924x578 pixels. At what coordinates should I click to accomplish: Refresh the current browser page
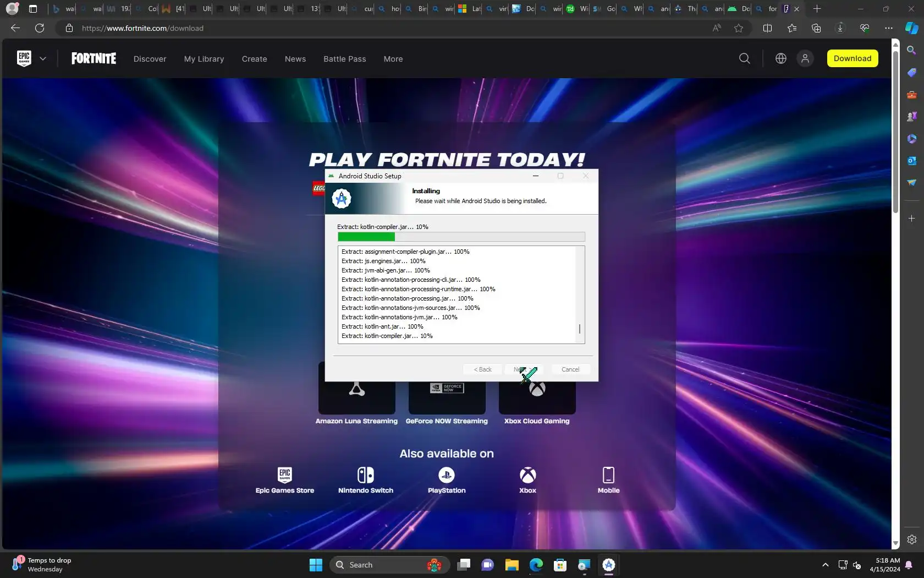pyautogui.click(x=40, y=28)
